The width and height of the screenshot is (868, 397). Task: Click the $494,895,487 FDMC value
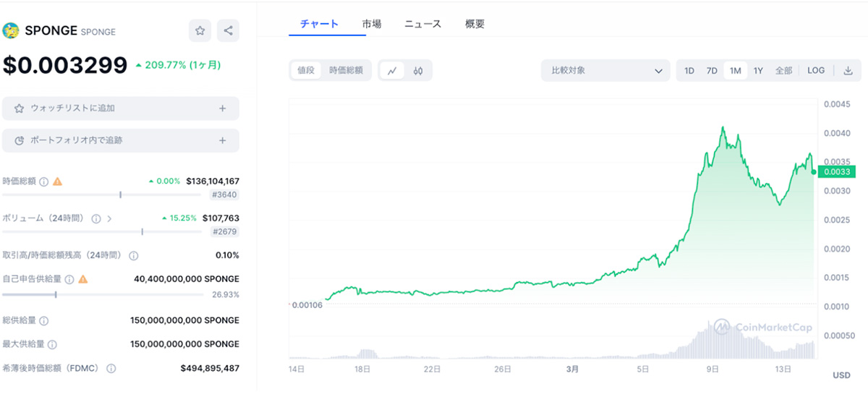210,368
